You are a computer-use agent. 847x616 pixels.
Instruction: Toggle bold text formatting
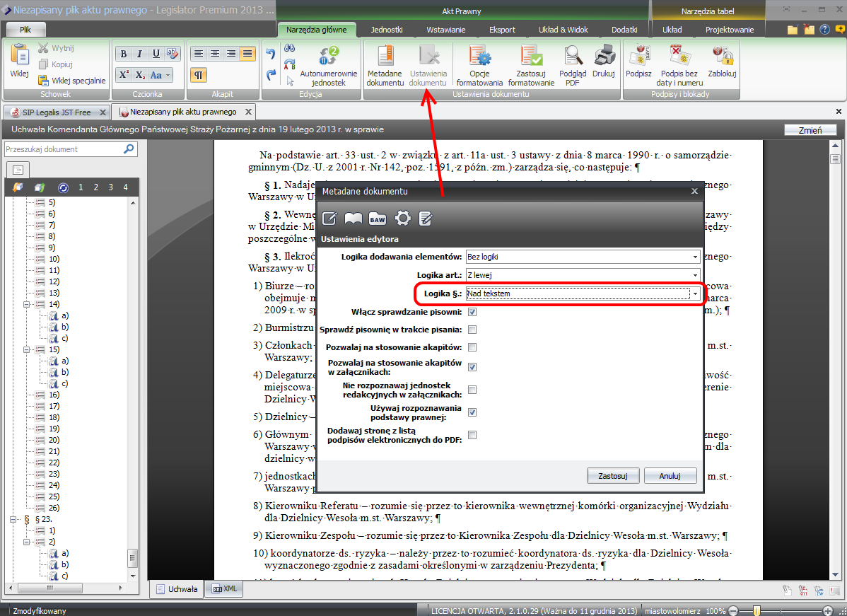coord(124,54)
